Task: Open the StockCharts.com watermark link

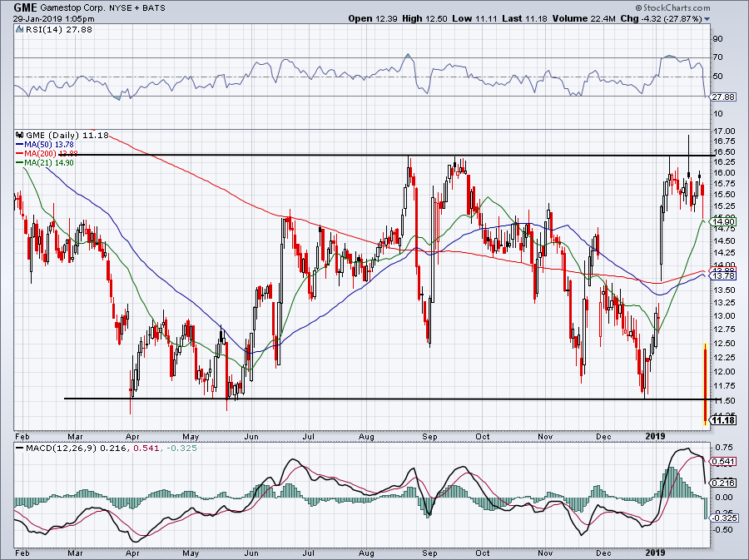Action: 672,7
